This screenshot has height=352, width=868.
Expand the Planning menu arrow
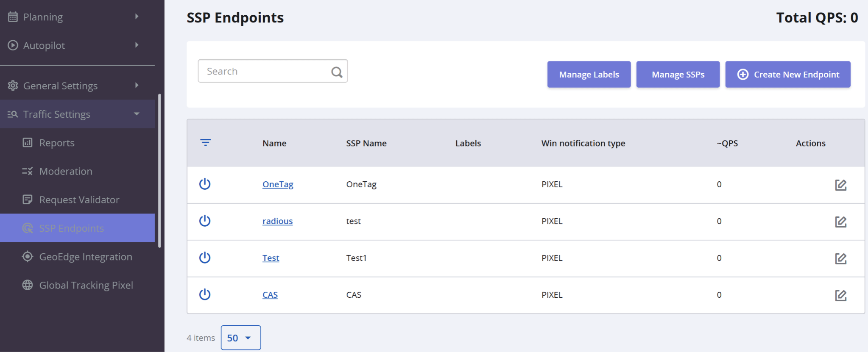(x=137, y=17)
